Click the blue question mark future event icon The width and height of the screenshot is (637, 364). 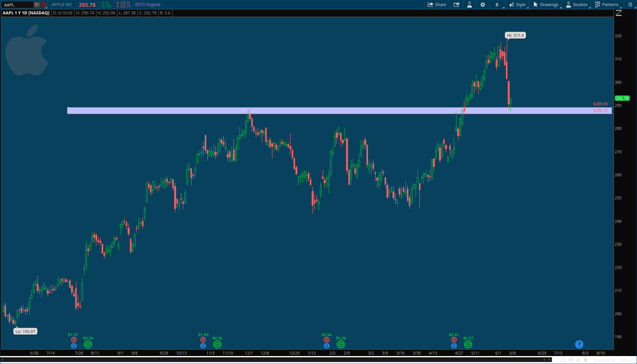[579, 344]
